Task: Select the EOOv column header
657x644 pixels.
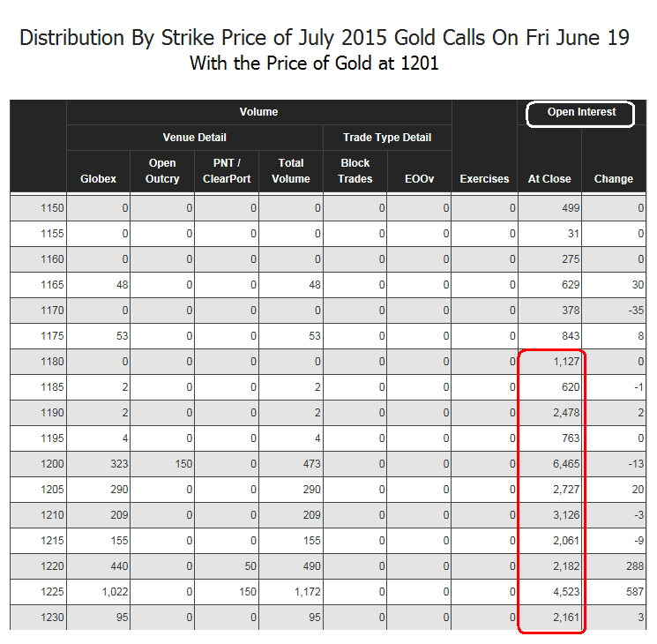Action: [x=420, y=178]
